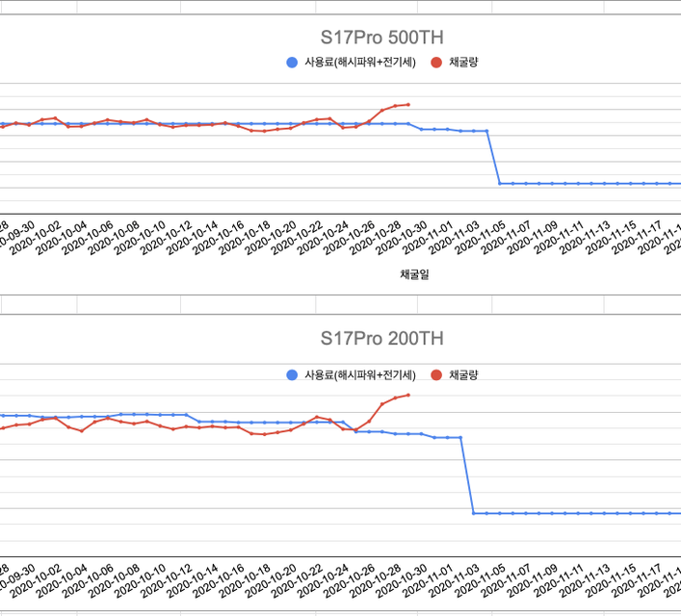Image resolution: width=681 pixels, height=616 pixels.
Task: Click the blue 사용료 legend dot in the 200TH chart
Action: 292,375
